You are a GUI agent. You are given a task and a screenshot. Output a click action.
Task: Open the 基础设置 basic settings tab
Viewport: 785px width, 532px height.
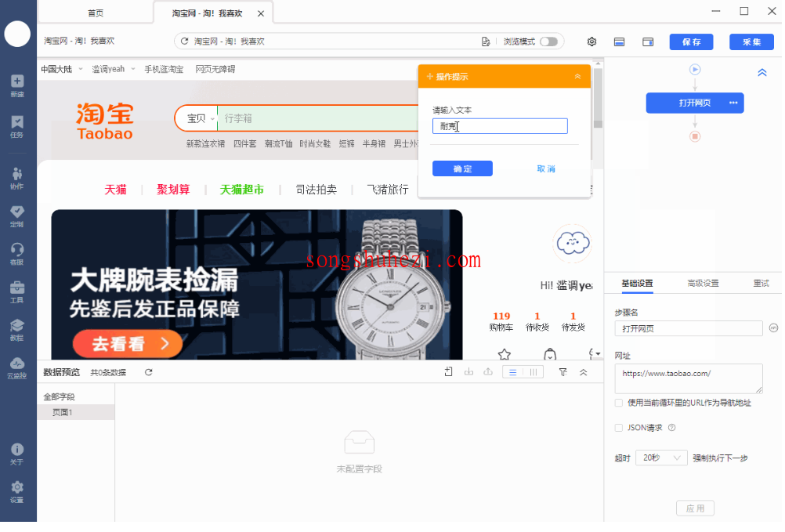(637, 284)
